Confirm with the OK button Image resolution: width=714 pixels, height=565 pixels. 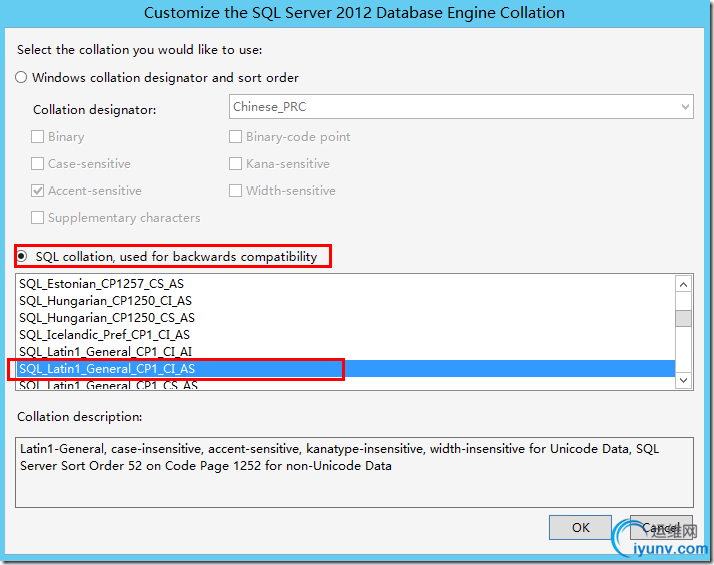coord(580,528)
